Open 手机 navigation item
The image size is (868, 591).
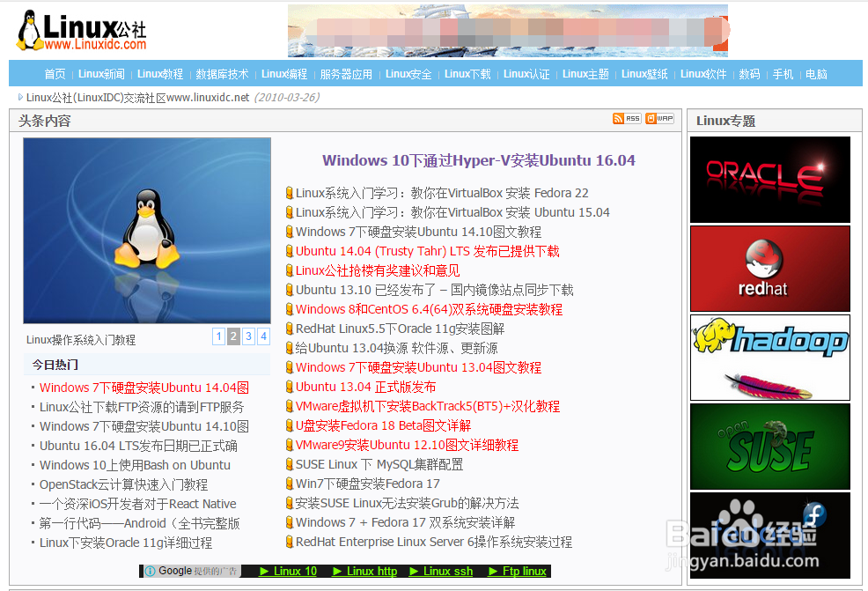(783, 74)
